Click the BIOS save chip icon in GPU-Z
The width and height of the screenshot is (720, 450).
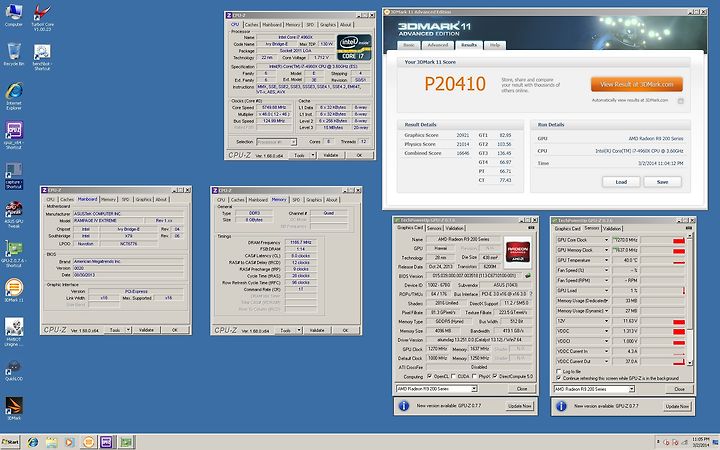click(529, 276)
